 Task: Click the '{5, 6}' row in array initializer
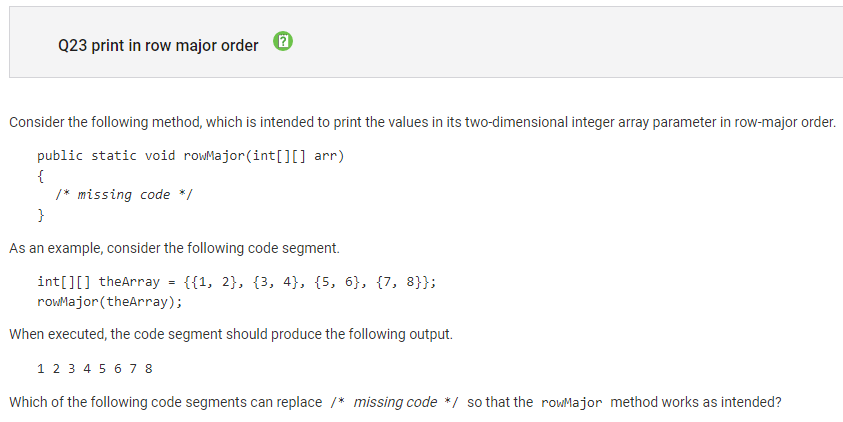click(337, 282)
